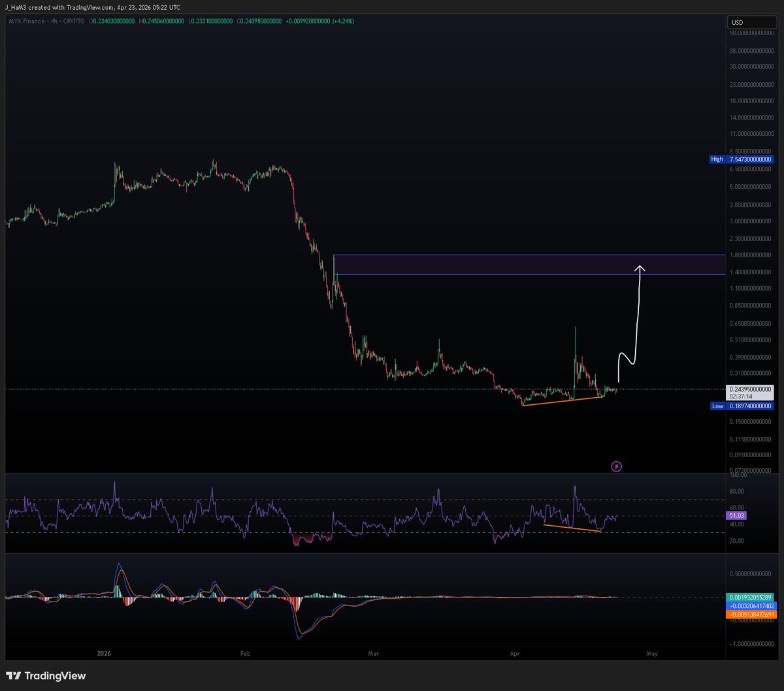Click the +4.24% change value
Viewport: 784px width, 691px height.
point(342,21)
